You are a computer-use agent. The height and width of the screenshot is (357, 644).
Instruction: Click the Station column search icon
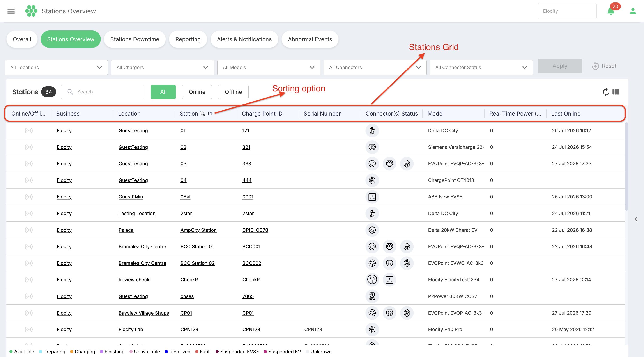202,114
